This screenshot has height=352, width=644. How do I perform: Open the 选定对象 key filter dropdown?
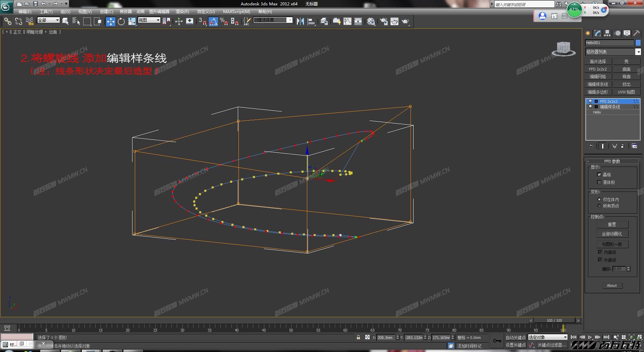click(x=547, y=337)
